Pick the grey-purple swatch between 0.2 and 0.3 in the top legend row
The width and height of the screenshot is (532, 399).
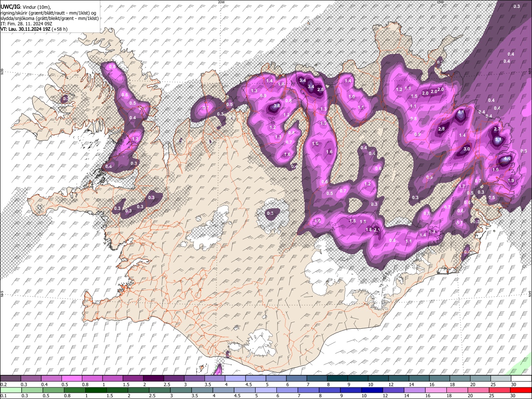[10, 379]
